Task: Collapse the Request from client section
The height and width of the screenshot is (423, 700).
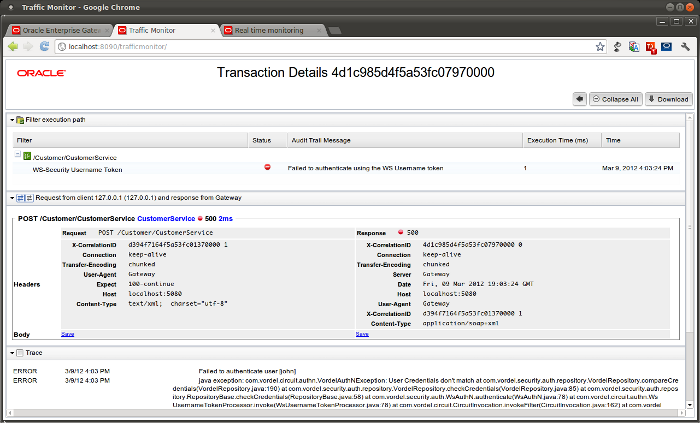Action: (12, 198)
